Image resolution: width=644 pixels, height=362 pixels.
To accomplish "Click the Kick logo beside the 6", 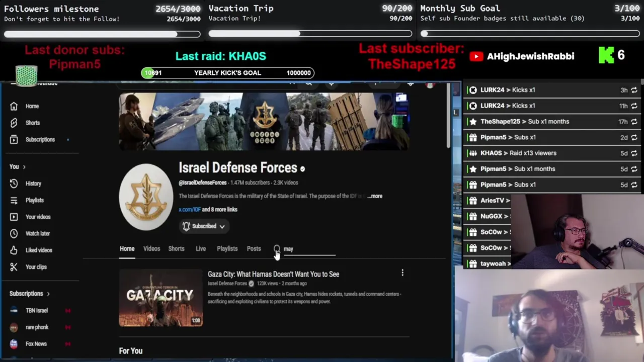I will (606, 55).
